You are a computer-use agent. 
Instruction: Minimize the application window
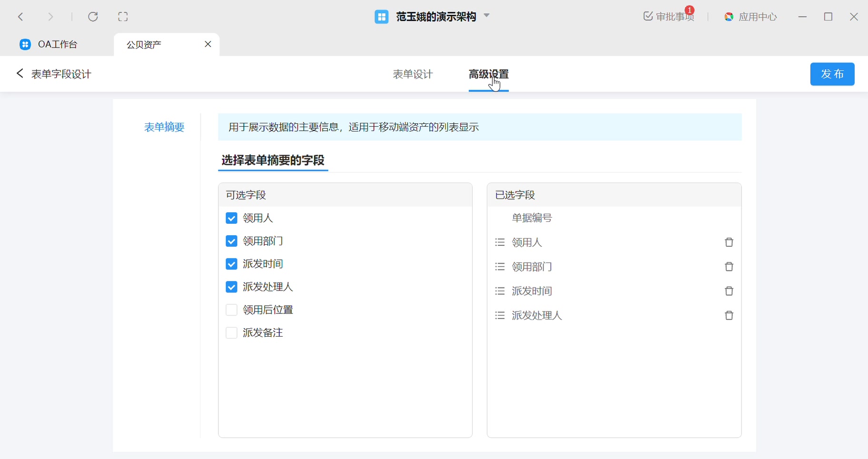tap(803, 17)
